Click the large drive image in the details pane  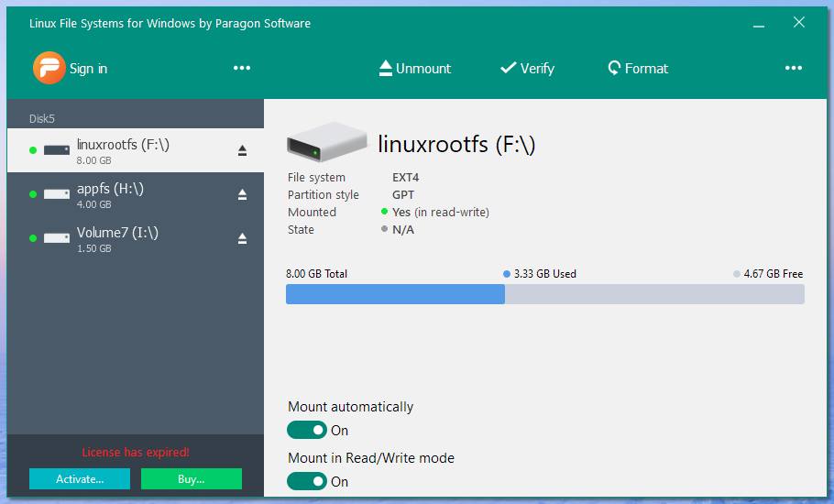coord(326,142)
